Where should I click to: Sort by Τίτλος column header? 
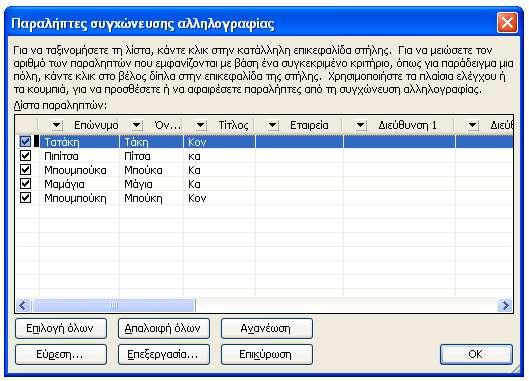pyautogui.click(x=233, y=126)
